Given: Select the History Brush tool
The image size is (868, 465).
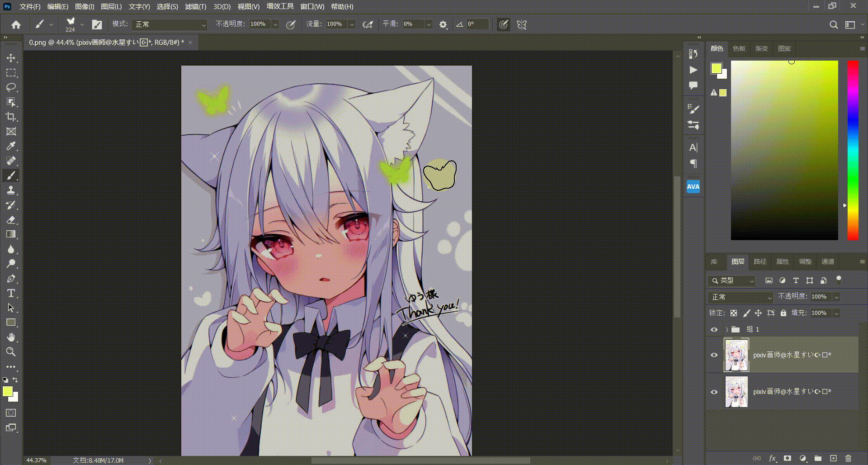Looking at the screenshot, I should pyautogui.click(x=11, y=205).
